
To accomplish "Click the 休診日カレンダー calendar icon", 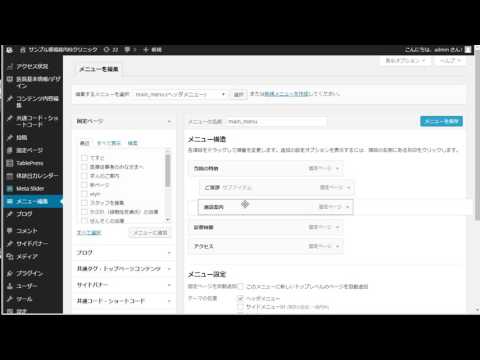I will click(x=10, y=176).
